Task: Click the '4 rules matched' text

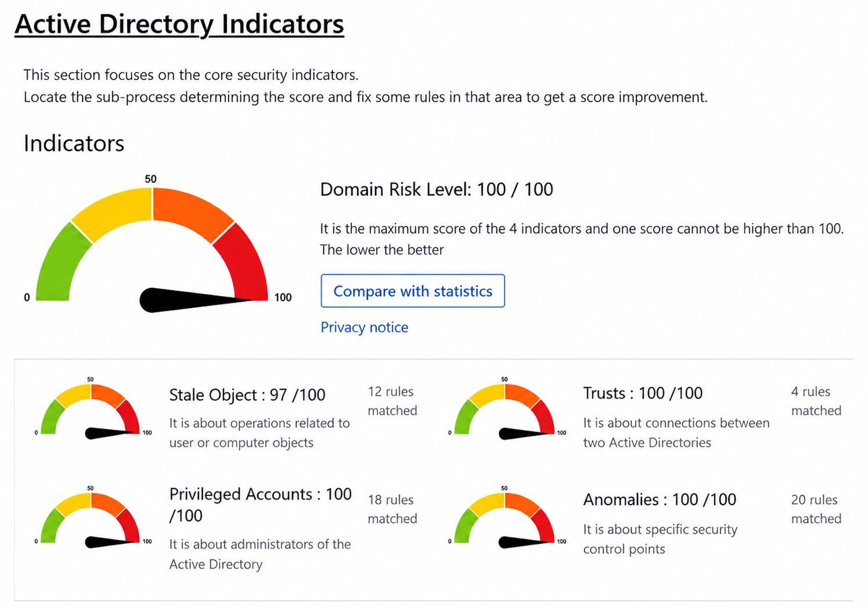Action: [x=816, y=401]
